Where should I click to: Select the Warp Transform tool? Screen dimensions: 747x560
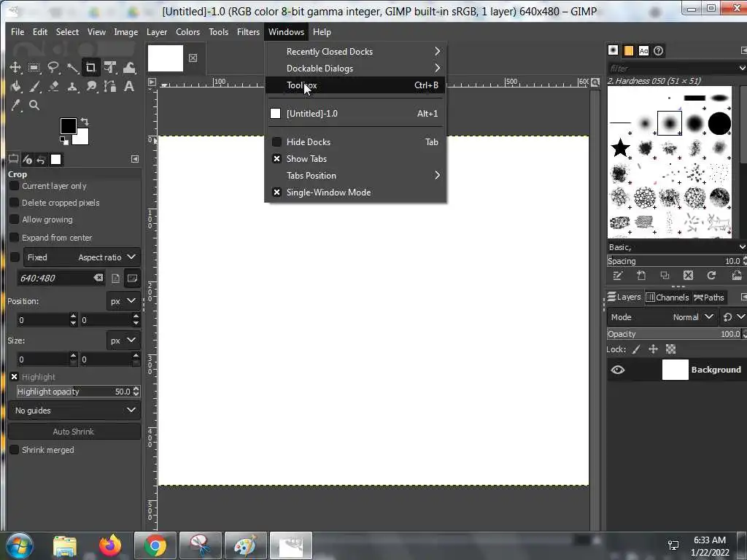click(x=129, y=67)
